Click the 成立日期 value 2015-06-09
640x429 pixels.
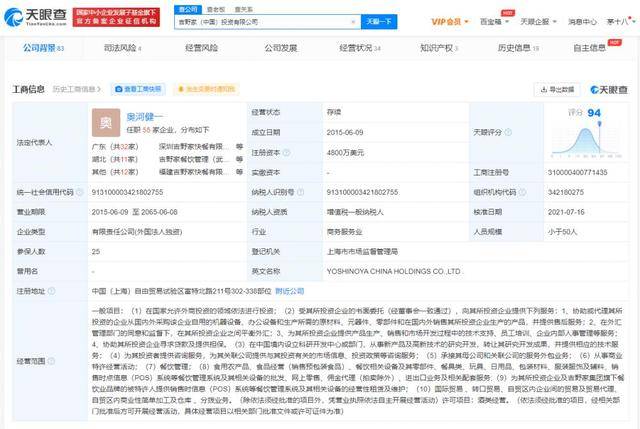pos(345,132)
